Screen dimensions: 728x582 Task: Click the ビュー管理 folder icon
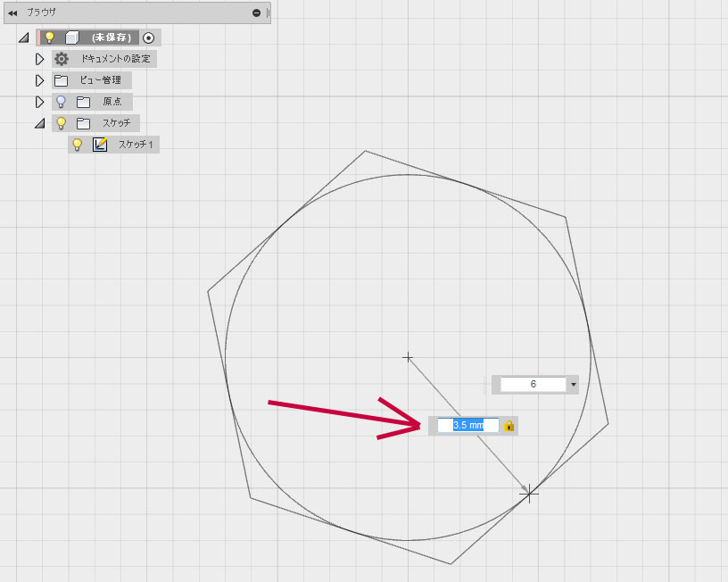click(61, 81)
